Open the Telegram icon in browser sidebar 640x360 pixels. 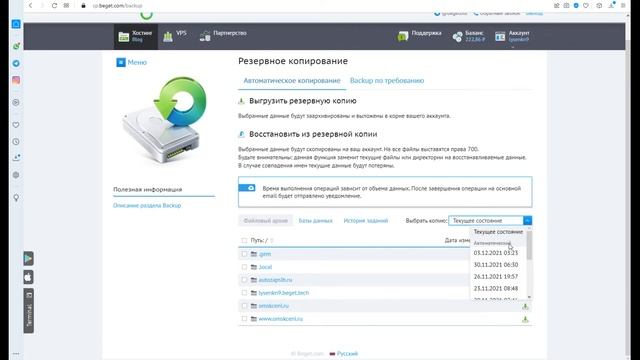(16, 63)
